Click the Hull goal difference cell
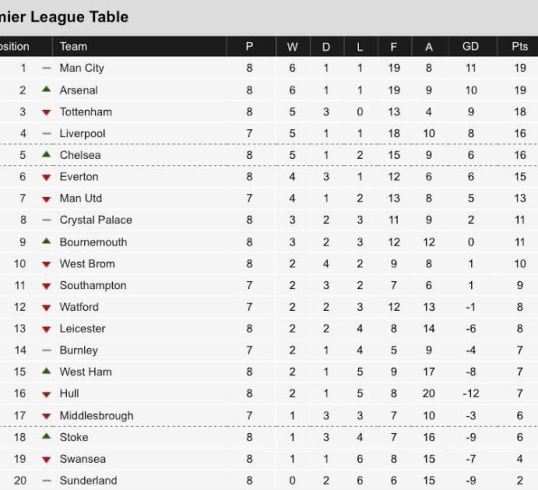 tap(470, 394)
